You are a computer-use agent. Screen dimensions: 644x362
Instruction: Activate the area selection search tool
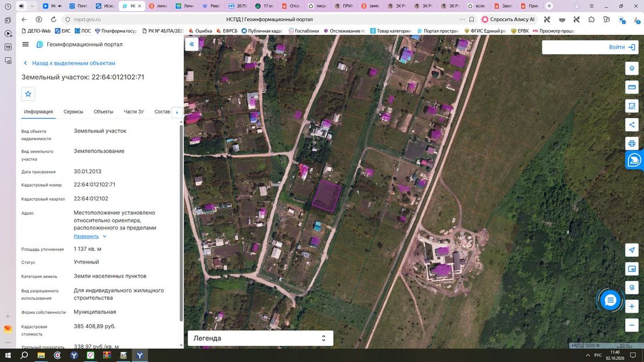click(632, 106)
